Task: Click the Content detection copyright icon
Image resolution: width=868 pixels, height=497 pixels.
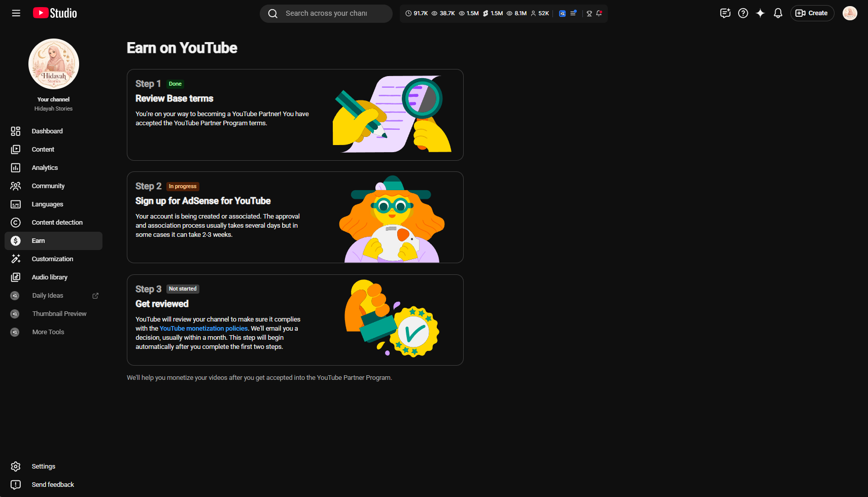Action: (x=16, y=223)
